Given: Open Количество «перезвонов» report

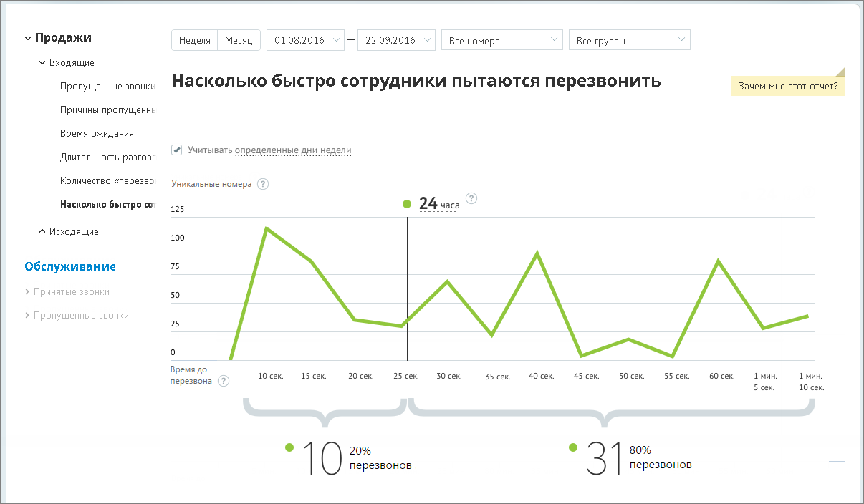Looking at the screenshot, I should (x=107, y=181).
